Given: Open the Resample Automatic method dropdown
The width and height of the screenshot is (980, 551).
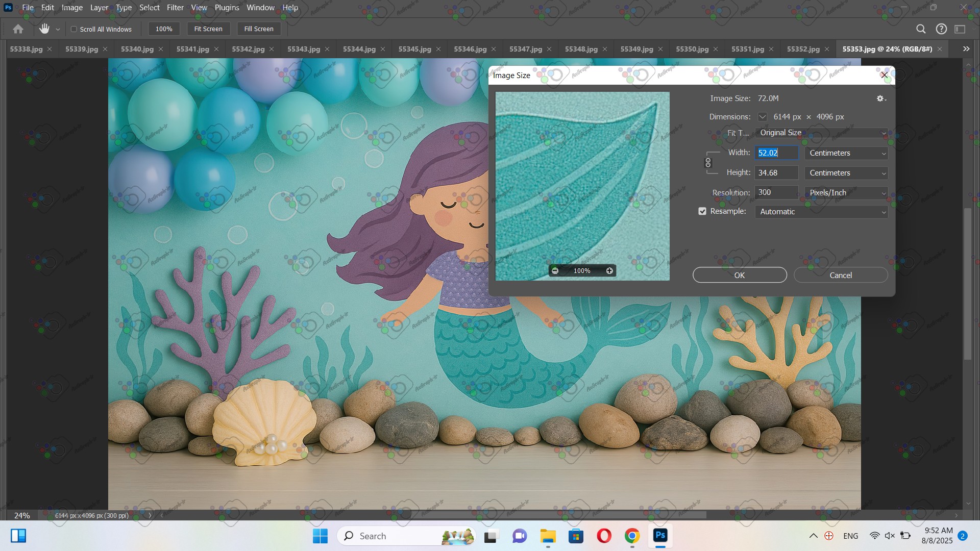Looking at the screenshot, I should (821, 212).
